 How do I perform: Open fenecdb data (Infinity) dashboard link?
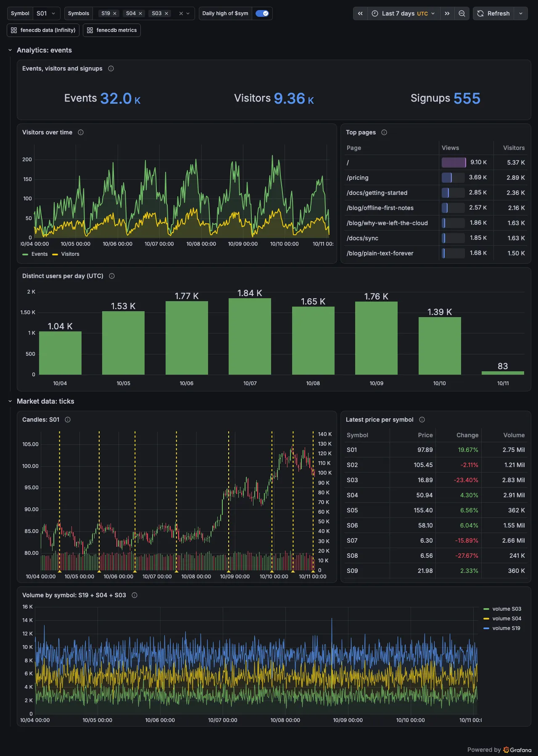43,30
